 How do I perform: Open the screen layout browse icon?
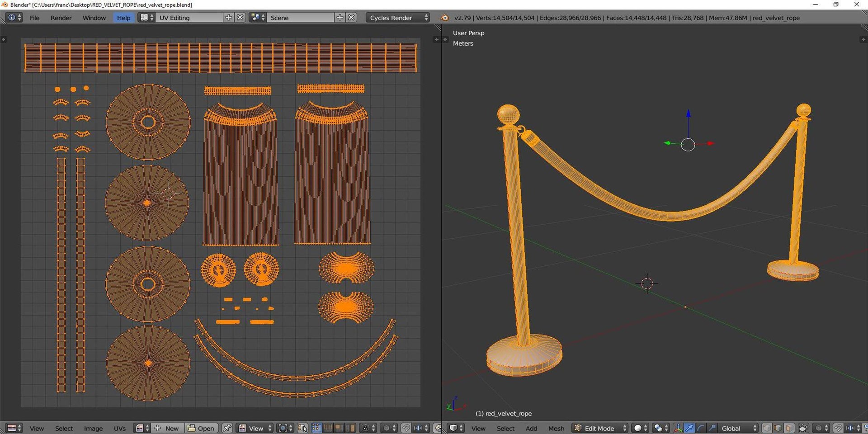(146, 18)
